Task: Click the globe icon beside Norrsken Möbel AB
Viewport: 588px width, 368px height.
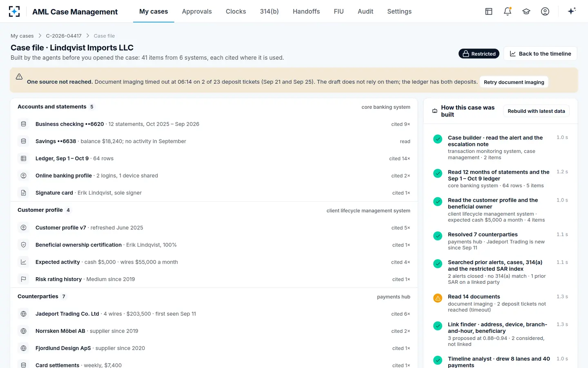Action: [24, 331]
